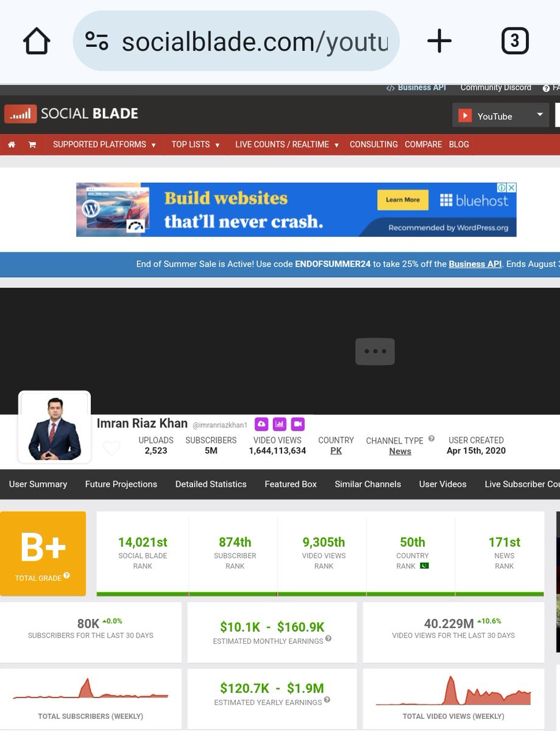Image resolution: width=560 pixels, height=731 pixels.
Task: Click the purple chart badge
Action: pos(279,424)
